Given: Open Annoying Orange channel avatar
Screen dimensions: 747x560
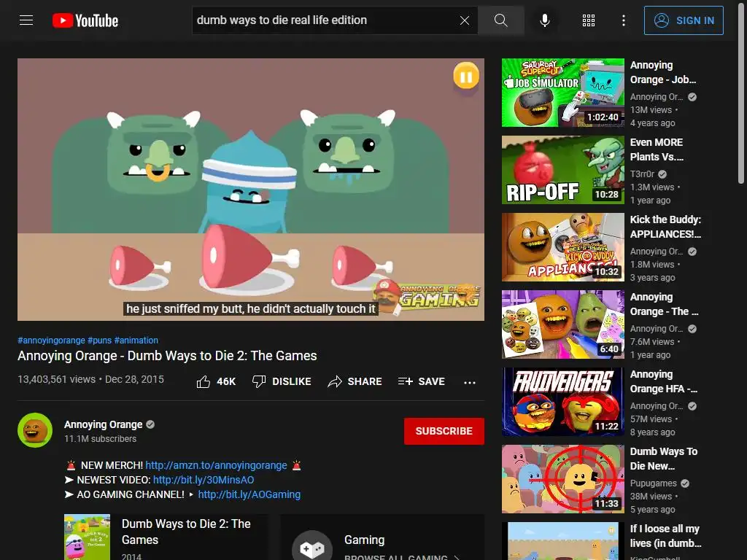Looking at the screenshot, I should 35,430.
